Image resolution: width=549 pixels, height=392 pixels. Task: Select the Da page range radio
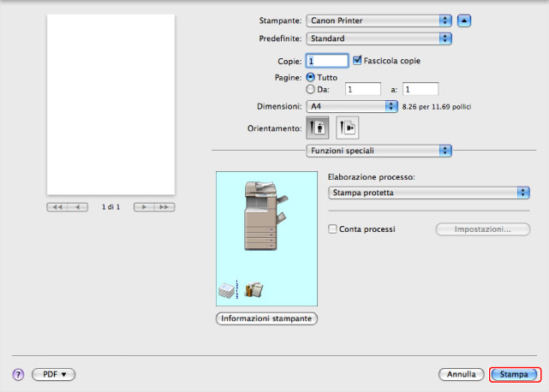click(311, 88)
